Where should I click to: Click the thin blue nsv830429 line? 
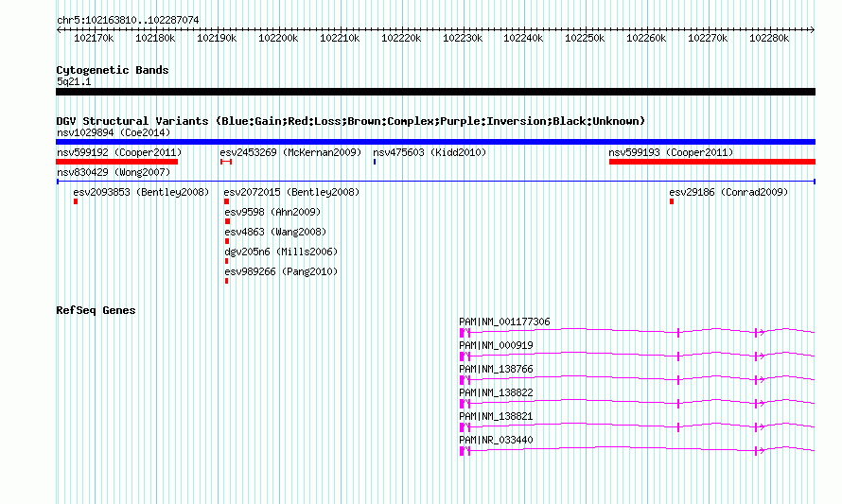[x=435, y=182]
